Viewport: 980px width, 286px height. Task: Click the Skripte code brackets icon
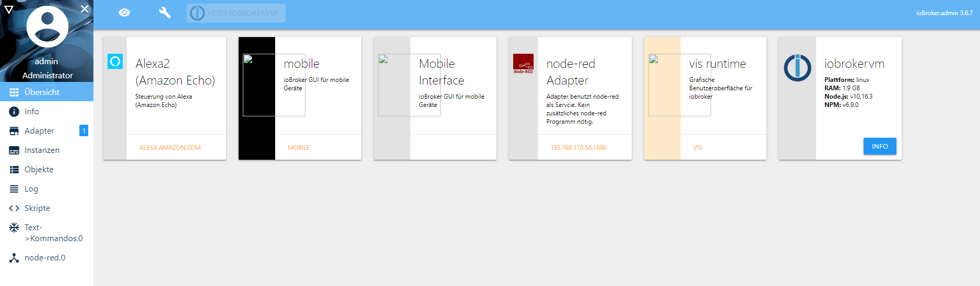(x=14, y=208)
